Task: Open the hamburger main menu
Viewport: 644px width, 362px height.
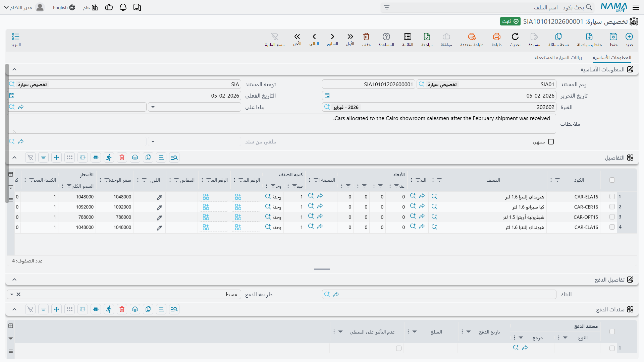Action: pos(636,7)
